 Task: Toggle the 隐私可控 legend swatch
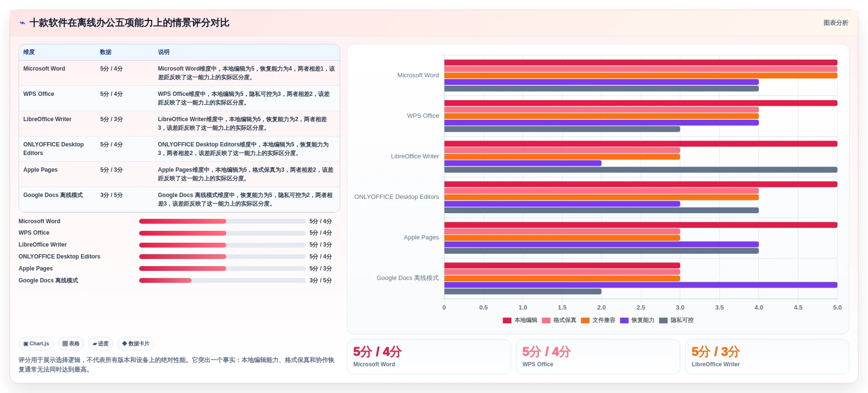coord(663,321)
